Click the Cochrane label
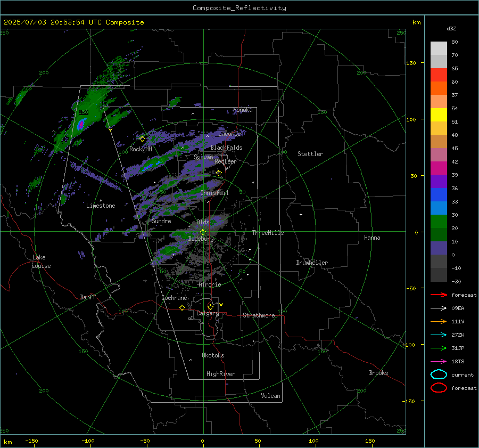 point(174,298)
